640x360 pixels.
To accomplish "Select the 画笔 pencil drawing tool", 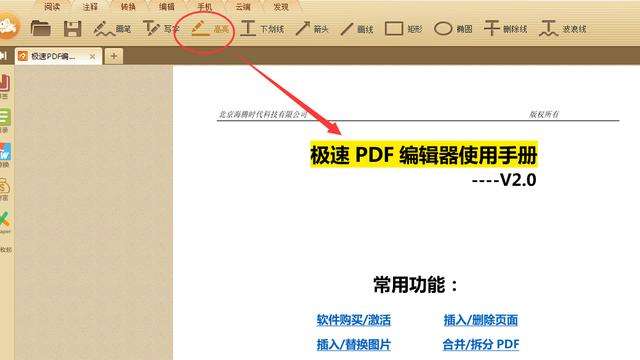I will point(112,29).
